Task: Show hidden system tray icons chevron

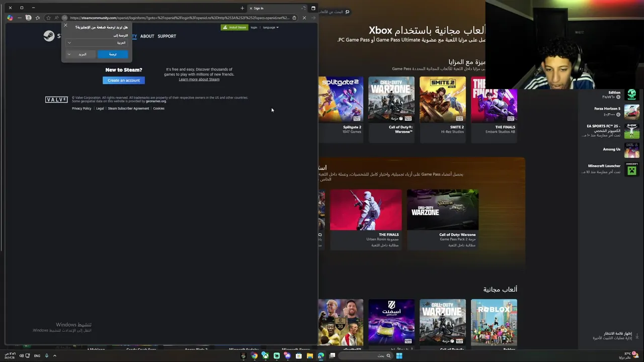Action: click(55, 355)
